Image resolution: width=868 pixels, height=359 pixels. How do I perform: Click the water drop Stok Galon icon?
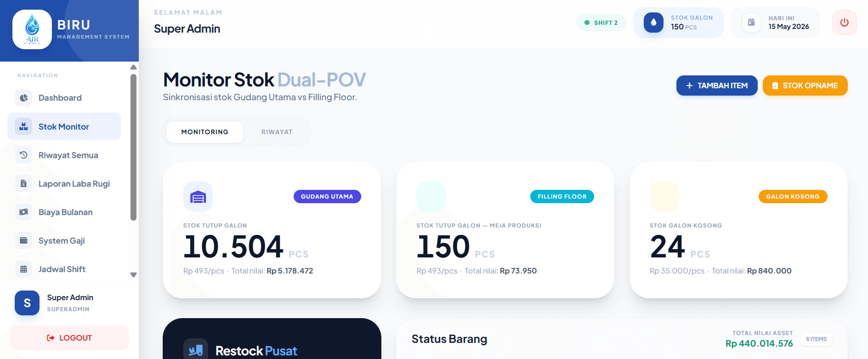(x=653, y=23)
